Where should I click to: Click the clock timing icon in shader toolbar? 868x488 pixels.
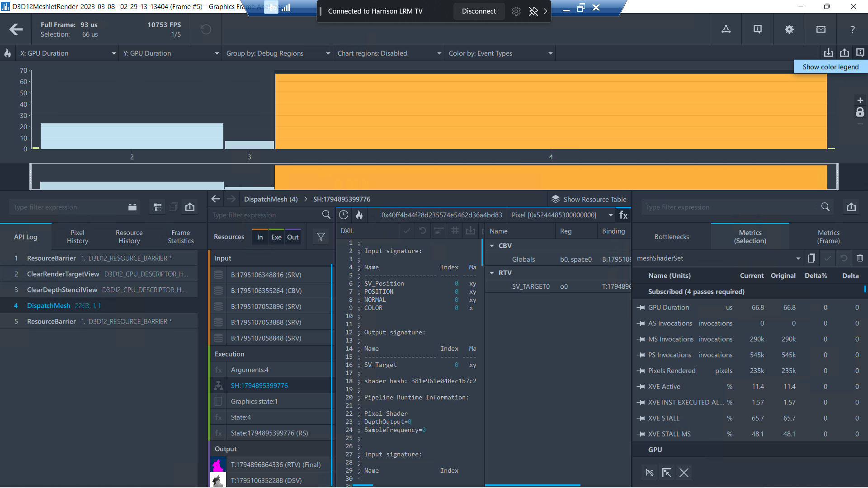pos(344,215)
